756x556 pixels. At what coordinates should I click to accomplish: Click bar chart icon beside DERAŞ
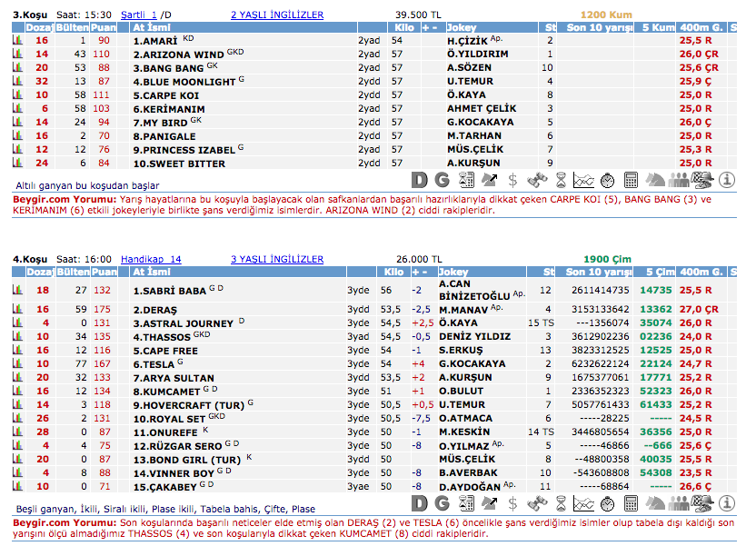(16, 310)
